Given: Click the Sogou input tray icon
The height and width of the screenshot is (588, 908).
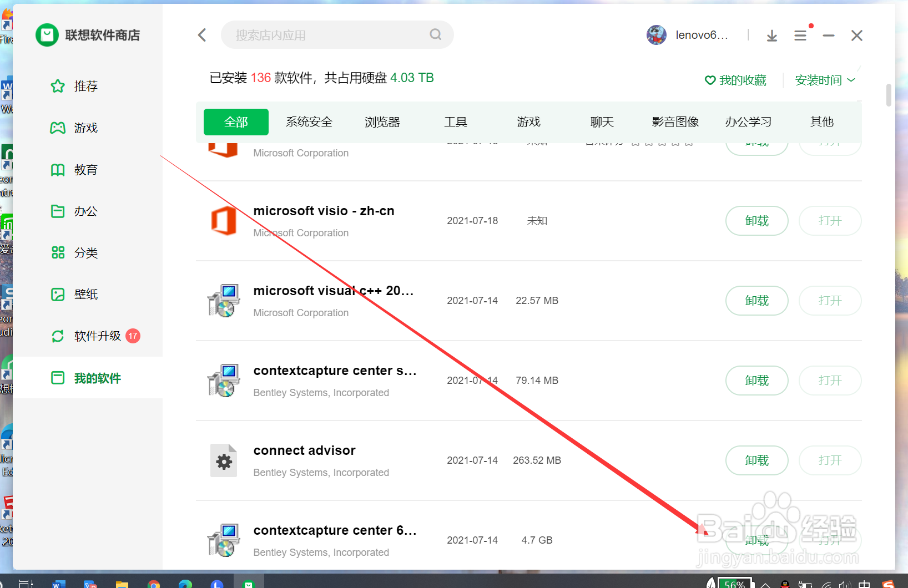Looking at the screenshot, I should (x=888, y=584).
